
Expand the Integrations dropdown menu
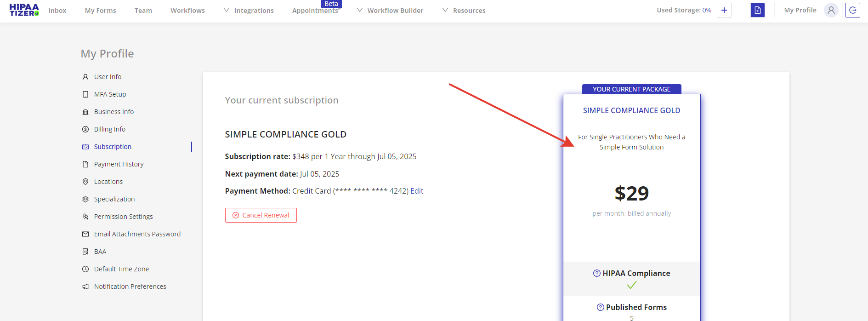249,11
